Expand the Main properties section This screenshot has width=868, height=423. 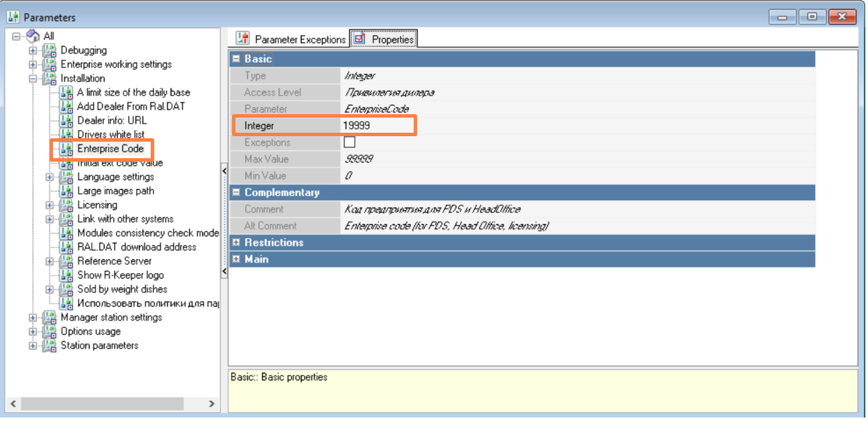pos(236,259)
